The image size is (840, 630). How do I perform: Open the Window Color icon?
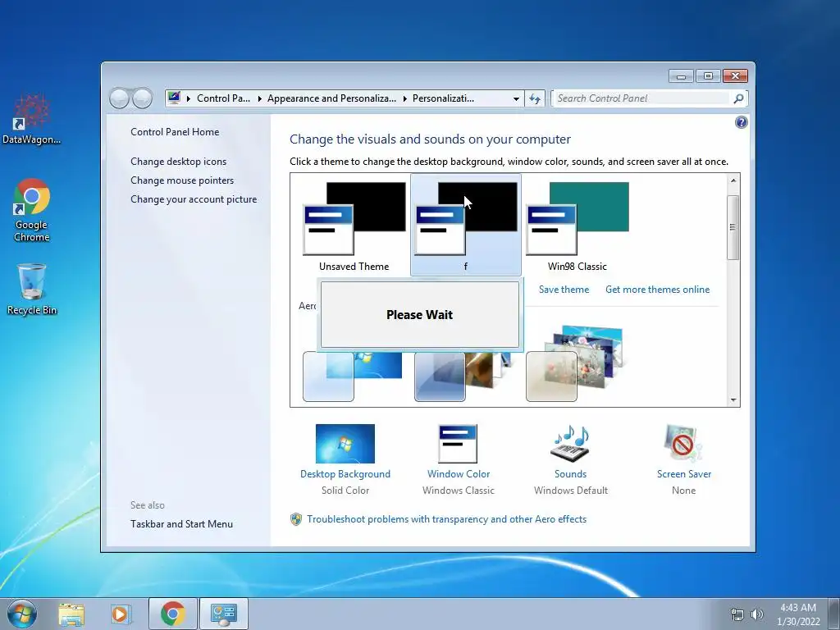click(x=458, y=444)
